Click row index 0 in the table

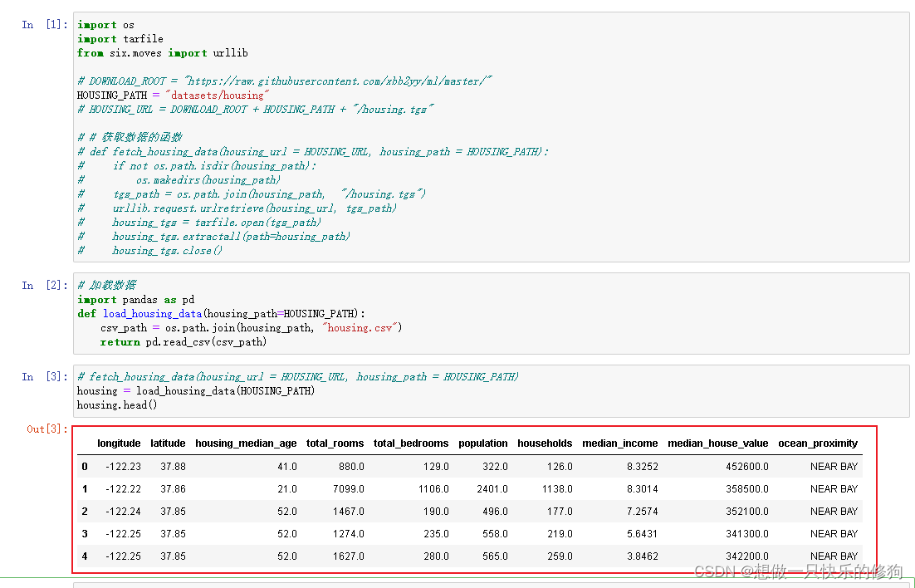point(85,467)
